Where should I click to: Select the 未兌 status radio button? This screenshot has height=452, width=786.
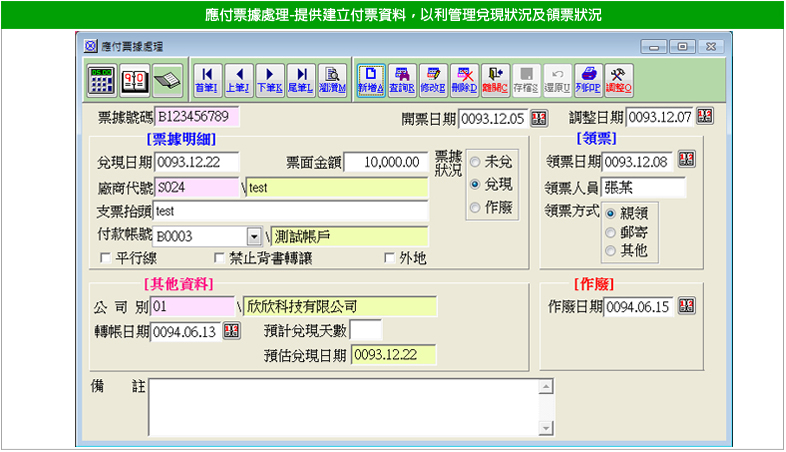[x=475, y=162]
